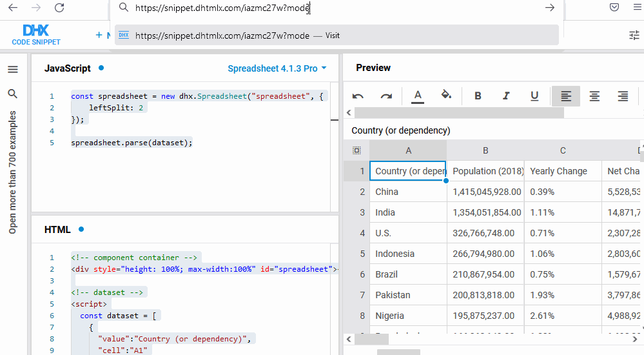
Task: Select the U.S. cell
Action: [x=408, y=233]
